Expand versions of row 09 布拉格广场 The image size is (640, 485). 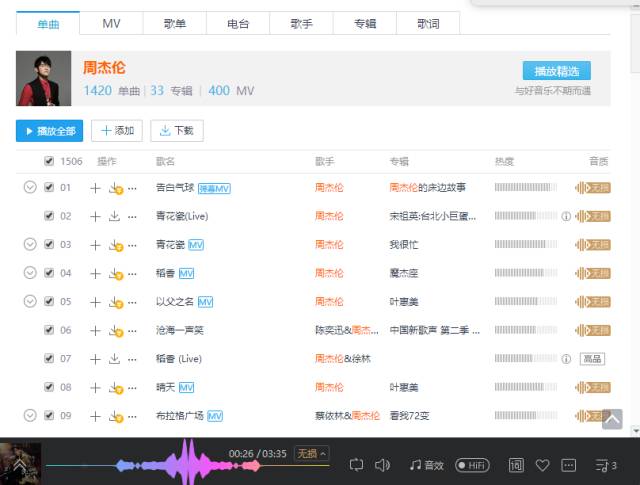pyautogui.click(x=30, y=416)
